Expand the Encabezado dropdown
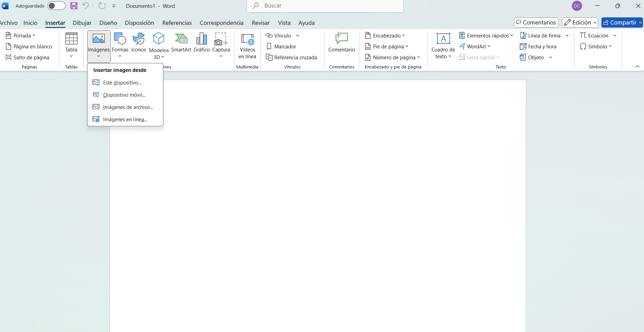644x332 pixels. point(385,36)
